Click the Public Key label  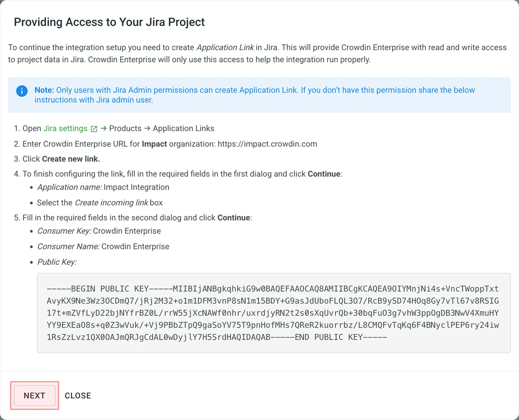tap(57, 262)
